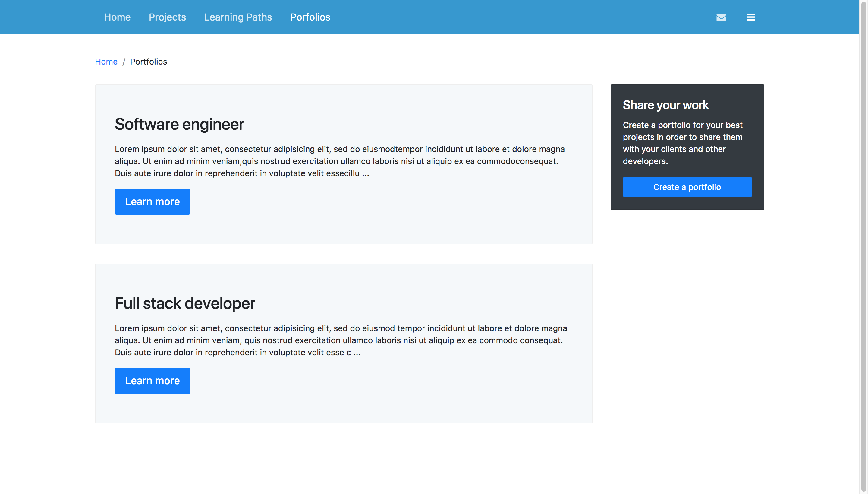Click the Full stack developer heading
The image size is (868, 494).
click(x=185, y=303)
